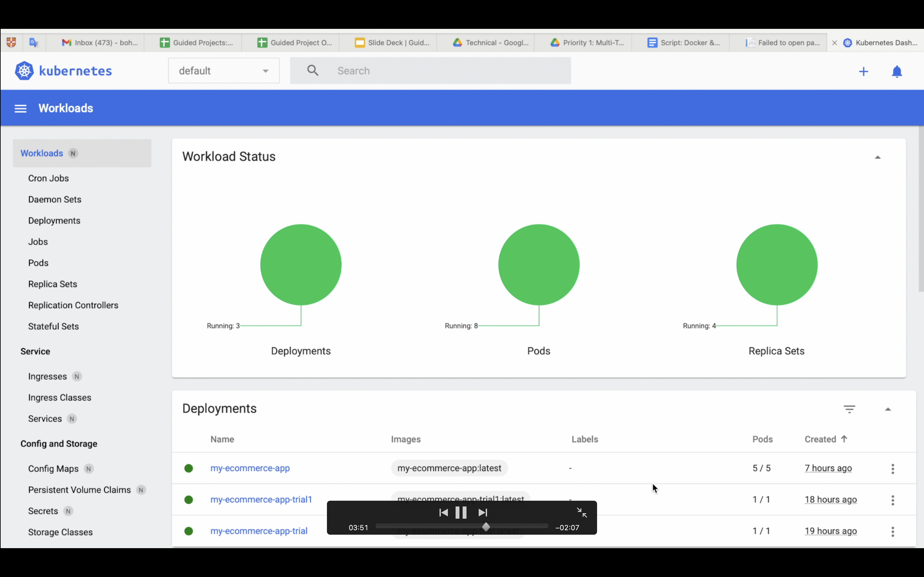Open the notifications bell icon

click(x=896, y=71)
